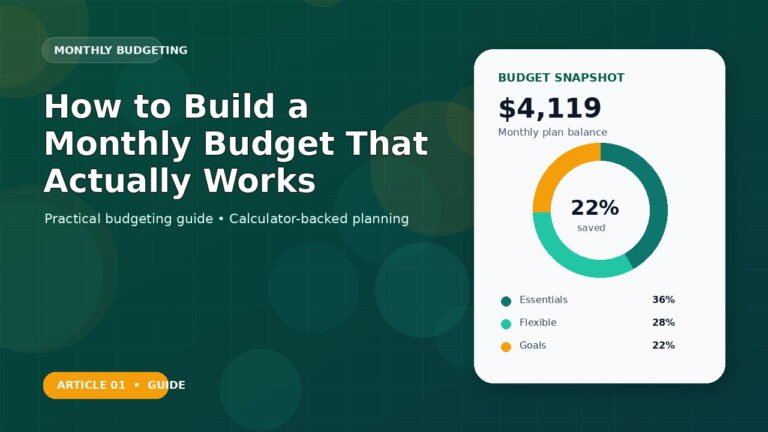768x432 pixels.
Task: Click the Goals legend label
Action: click(532, 345)
